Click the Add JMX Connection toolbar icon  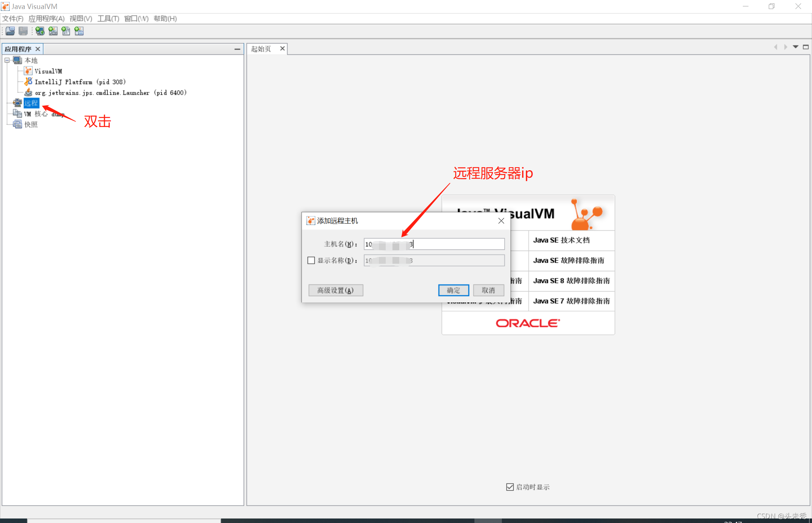coord(53,31)
